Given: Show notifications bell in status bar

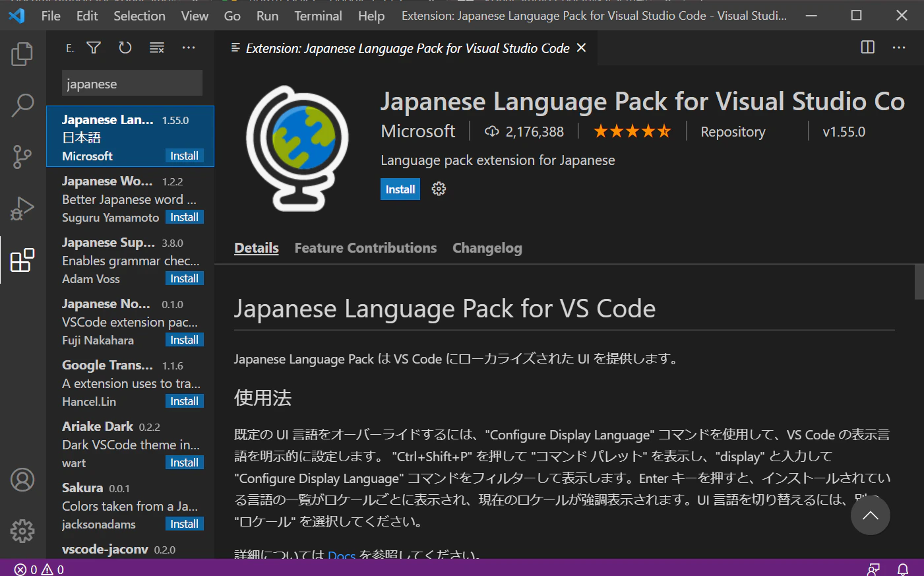Looking at the screenshot, I should (903, 569).
